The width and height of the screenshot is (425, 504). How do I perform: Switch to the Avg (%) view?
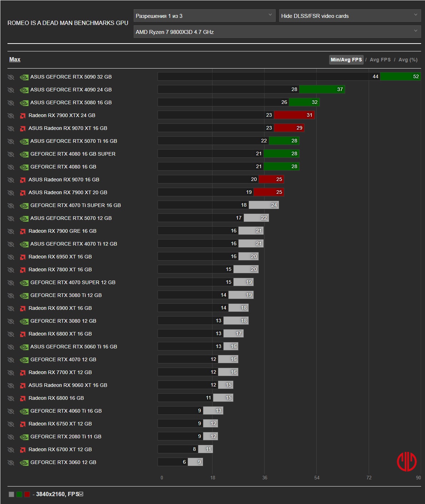pyautogui.click(x=408, y=60)
